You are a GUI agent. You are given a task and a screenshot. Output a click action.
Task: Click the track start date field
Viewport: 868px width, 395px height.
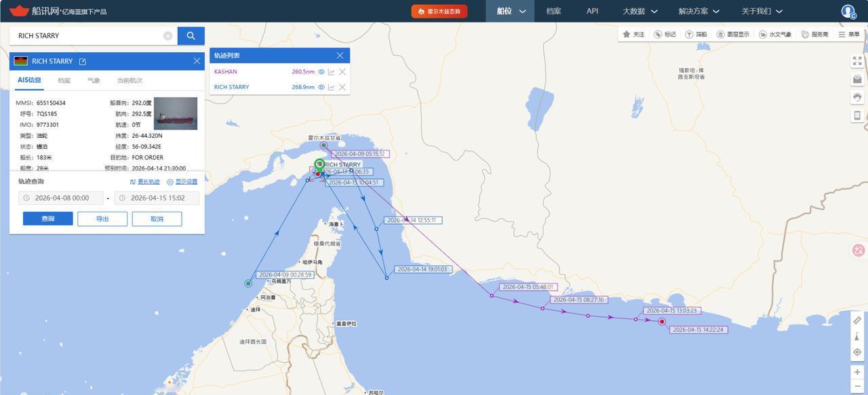point(60,198)
